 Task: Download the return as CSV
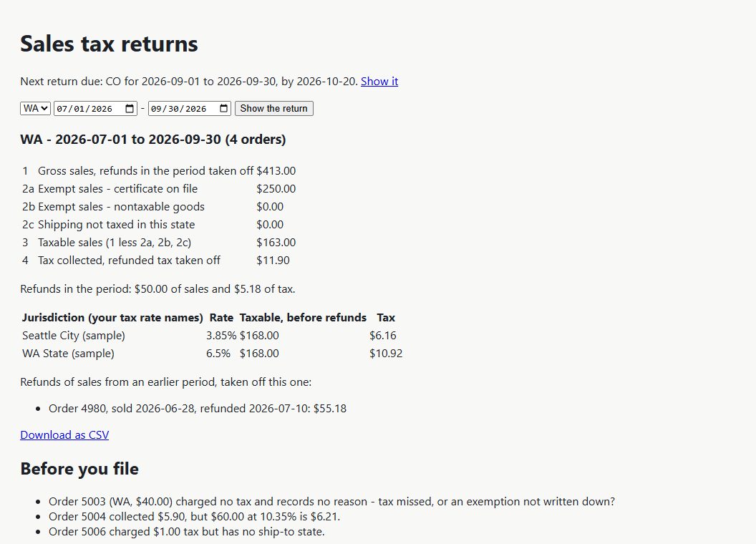click(64, 435)
